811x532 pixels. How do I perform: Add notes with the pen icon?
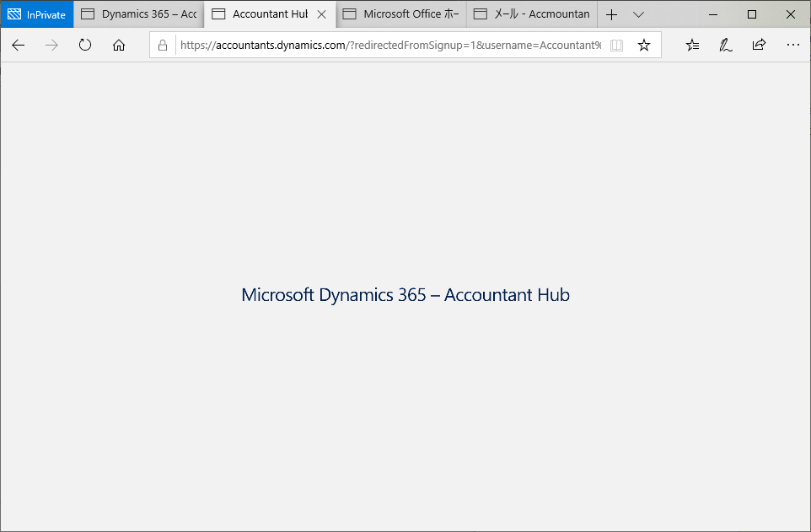(x=726, y=46)
